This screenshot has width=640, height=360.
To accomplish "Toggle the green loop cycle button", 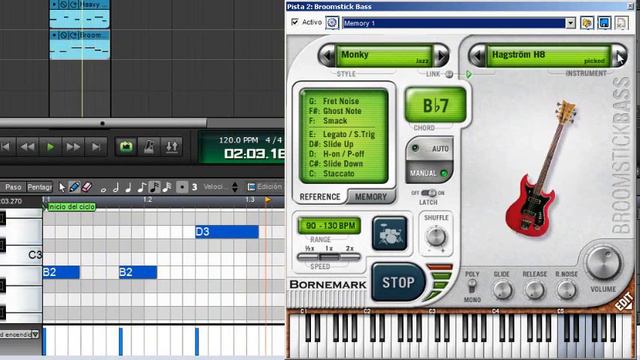I will tap(126, 147).
